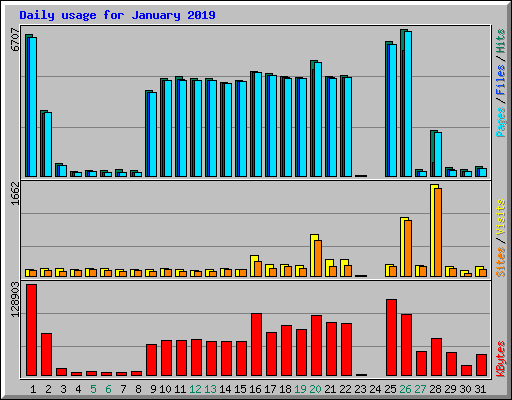Screen dimensions: 512x400
Task: Click the red KBytes bar for day 16
Action: tap(256, 345)
